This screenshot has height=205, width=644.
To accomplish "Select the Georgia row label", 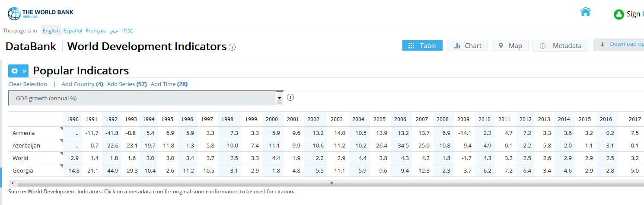I will point(23,170).
